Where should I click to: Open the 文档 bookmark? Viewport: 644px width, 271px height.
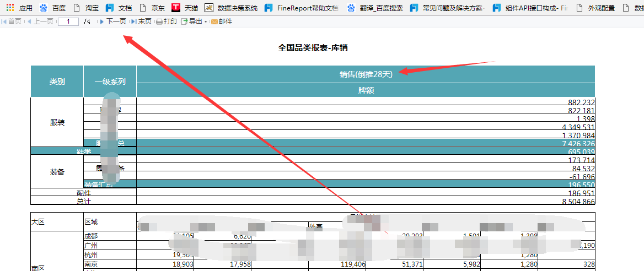click(119, 8)
